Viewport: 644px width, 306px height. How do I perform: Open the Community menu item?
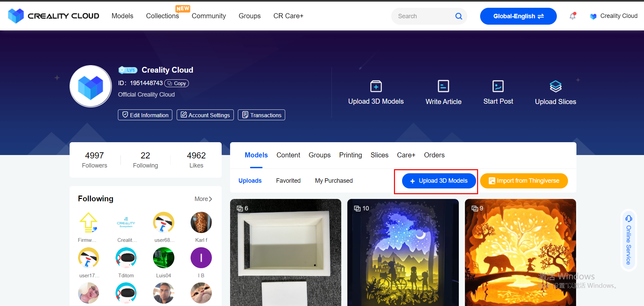209,16
